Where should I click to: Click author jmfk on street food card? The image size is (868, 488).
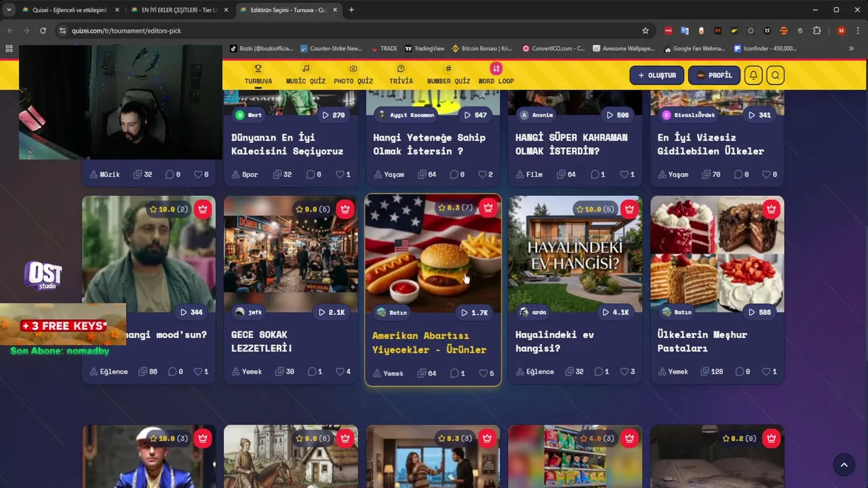pos(249,312)
